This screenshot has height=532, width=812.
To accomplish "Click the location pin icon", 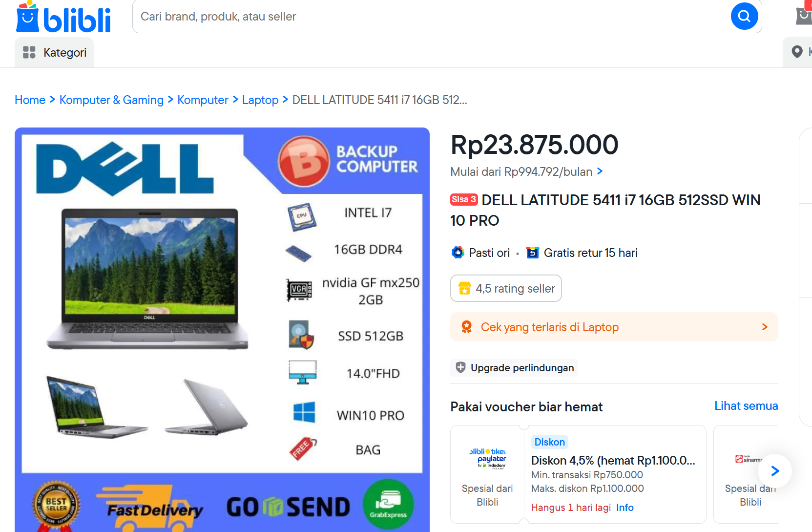I will (x=797, y=51).
